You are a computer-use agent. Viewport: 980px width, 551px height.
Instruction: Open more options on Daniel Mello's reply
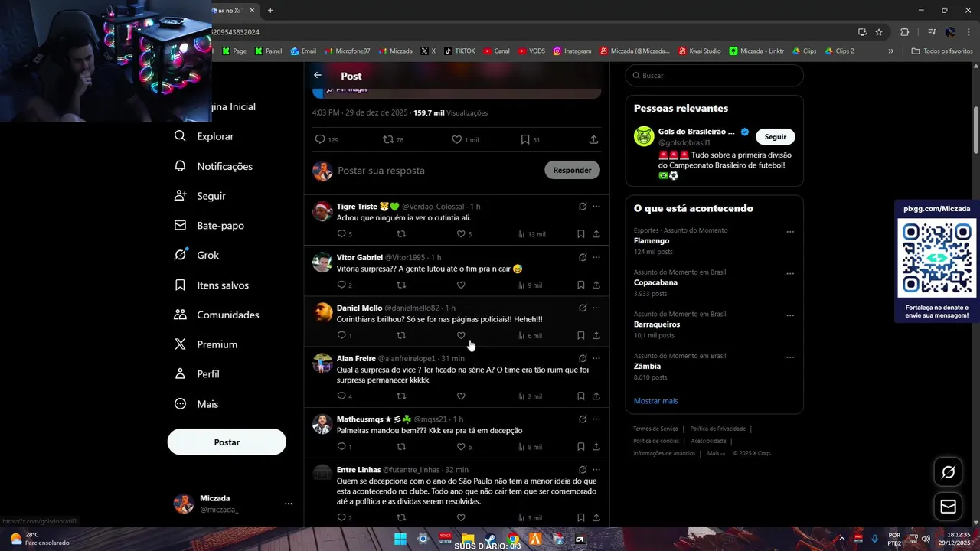point(596,308)
